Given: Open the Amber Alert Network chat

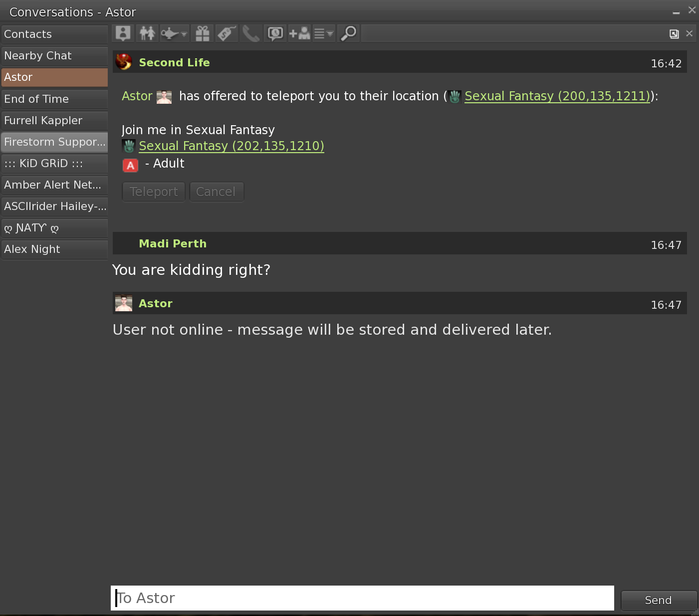Looking at the screenshot, I should click(x=54, y=185).
